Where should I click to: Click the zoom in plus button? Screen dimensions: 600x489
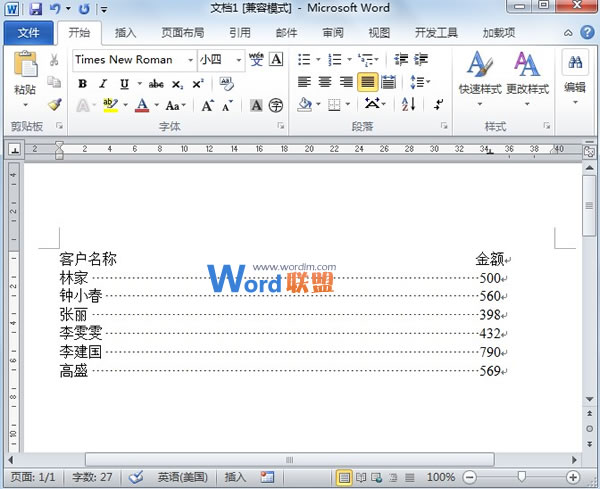(x=572, y=477)
